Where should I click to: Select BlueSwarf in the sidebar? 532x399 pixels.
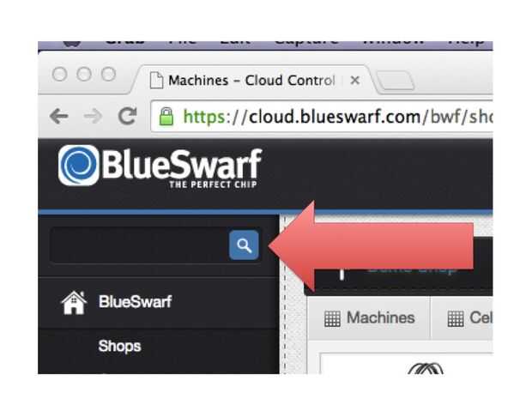[x=135, y=302]
